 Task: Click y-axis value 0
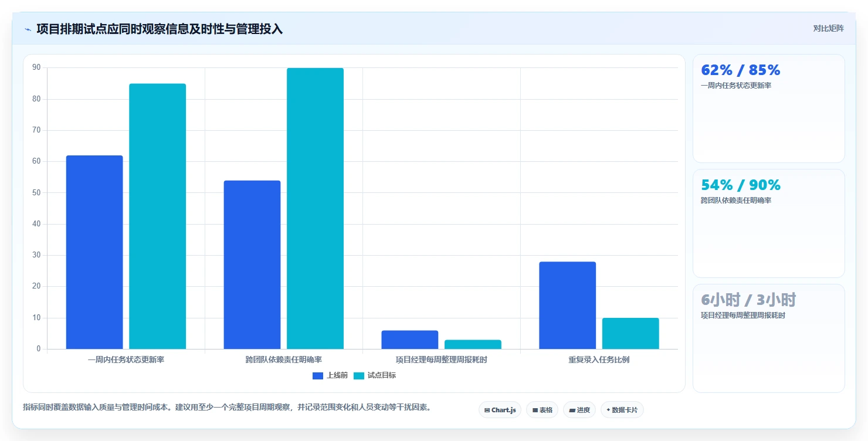[39, 349]
